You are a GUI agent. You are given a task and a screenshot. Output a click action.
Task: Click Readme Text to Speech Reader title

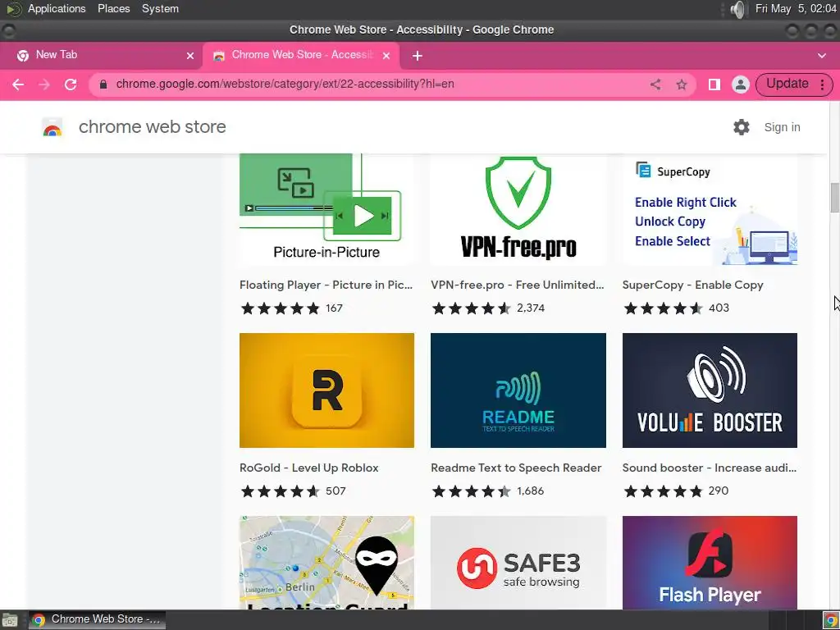[x=516, y=468]
